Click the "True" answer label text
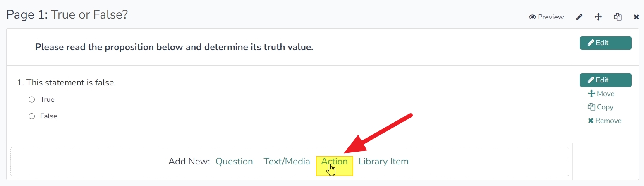 click(47, 99)
